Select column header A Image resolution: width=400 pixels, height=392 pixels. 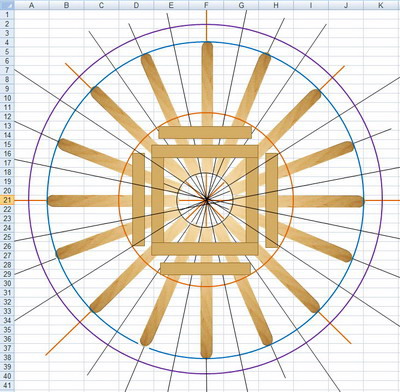32,5
